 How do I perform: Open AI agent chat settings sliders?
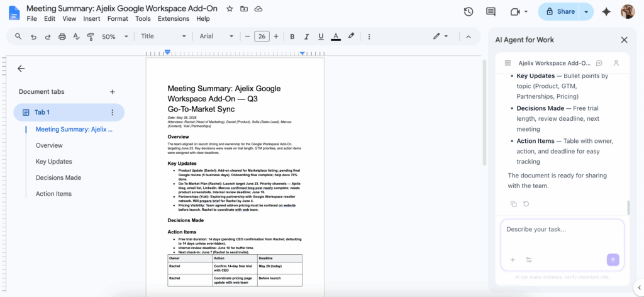(529, 260)
